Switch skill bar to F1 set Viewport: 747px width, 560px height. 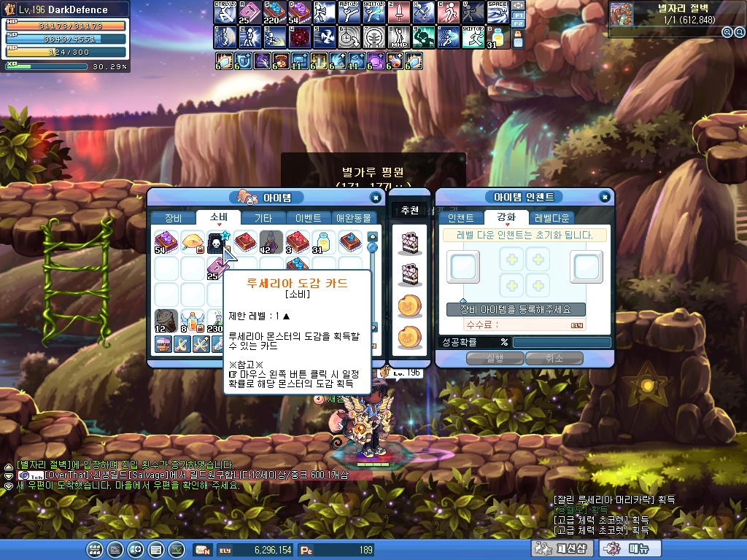click(518, 15)
